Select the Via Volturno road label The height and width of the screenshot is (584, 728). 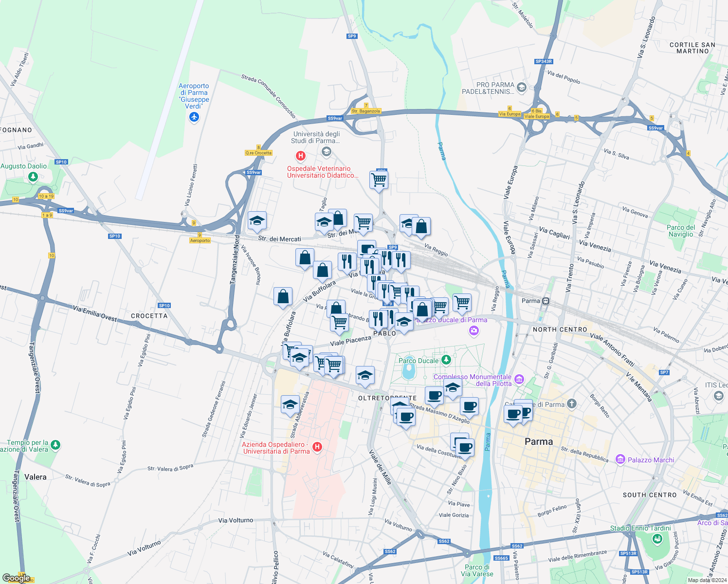tap(236, 520)
